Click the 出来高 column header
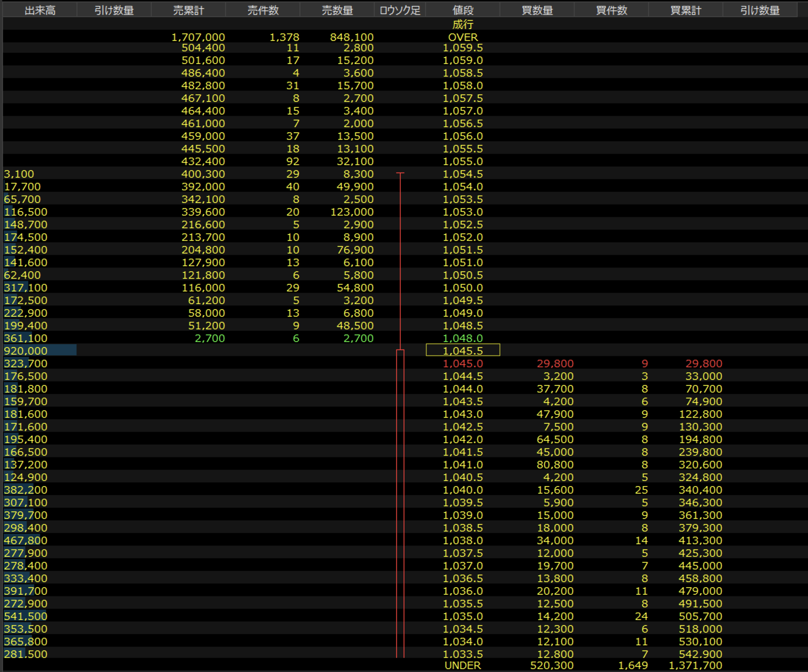Viewport: 808px width, 672px height. tap(40, 10)
